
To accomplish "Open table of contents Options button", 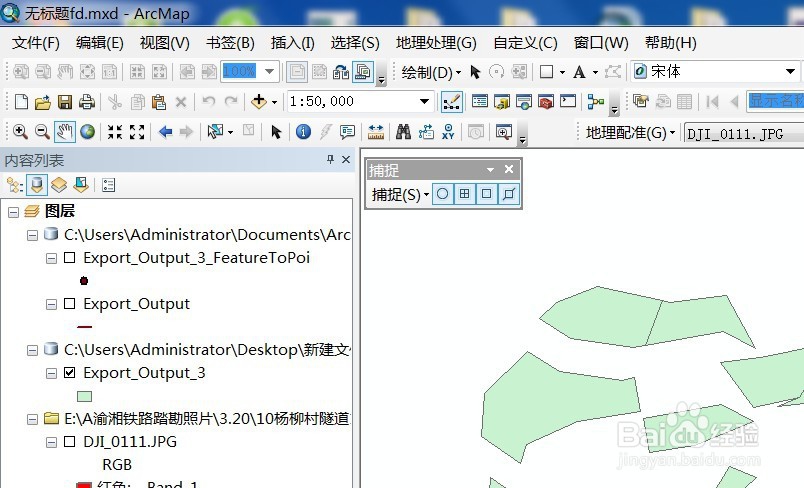I will coord(108,185).
